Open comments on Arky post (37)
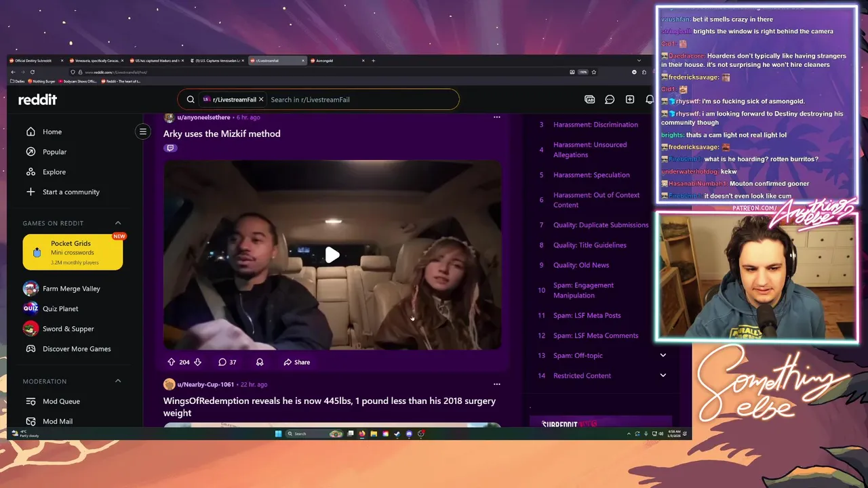Image resolution: width=868 pixels, height=488 pixels. click(x=227, y=362)
